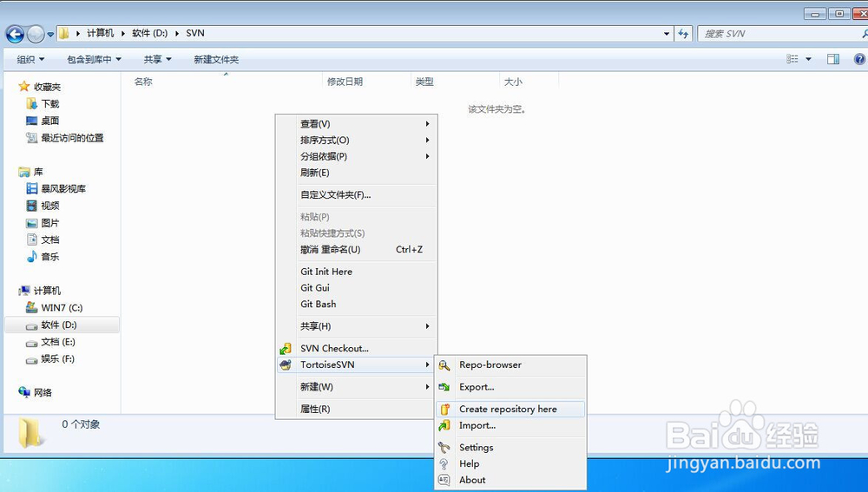Open the 排序方式(O) context submenu
The height and width of the screenshot is (492, 868).
[x=357, y=140]
